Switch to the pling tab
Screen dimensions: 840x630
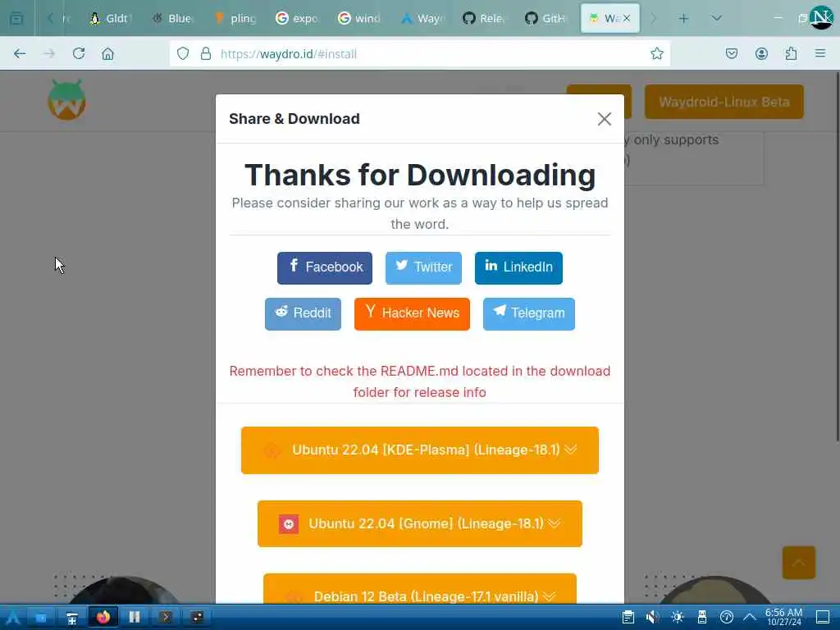click(x=234, y=19)
